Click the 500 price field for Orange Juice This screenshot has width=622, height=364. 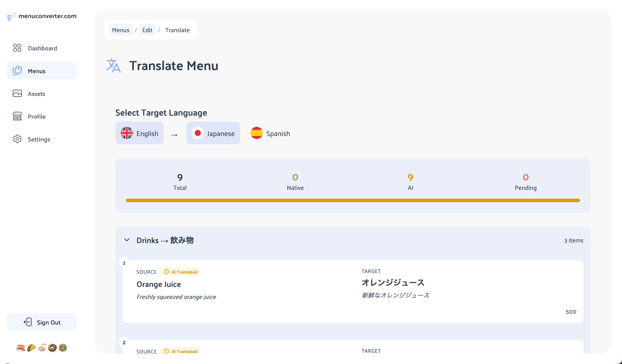571,312
